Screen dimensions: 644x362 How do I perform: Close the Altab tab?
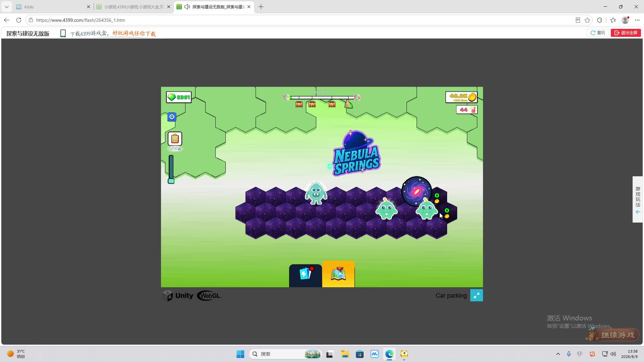pyautogui.click(x=89, y=7)
